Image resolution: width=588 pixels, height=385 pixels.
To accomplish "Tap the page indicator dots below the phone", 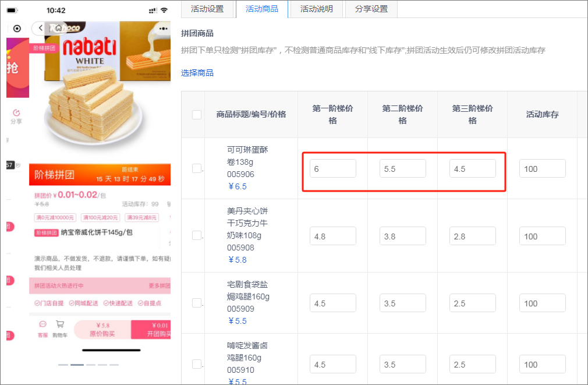I will [x=88, y=365].
